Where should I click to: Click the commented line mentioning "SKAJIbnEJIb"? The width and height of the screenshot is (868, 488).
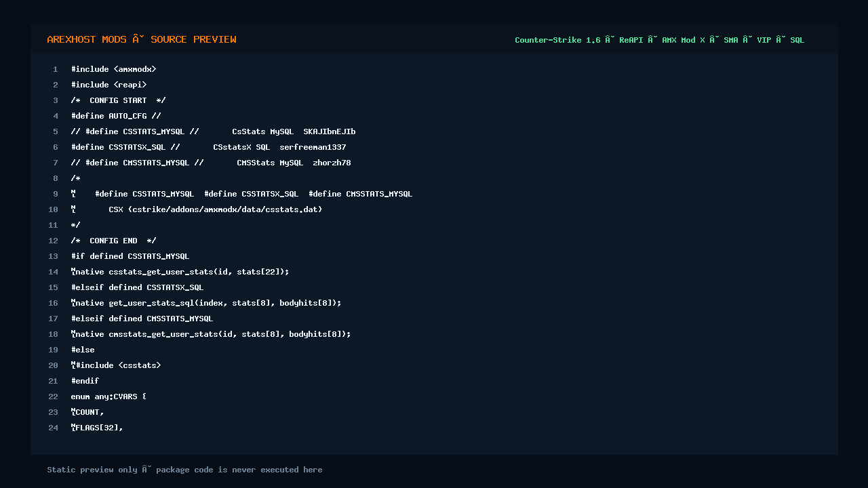click(214, 131)
